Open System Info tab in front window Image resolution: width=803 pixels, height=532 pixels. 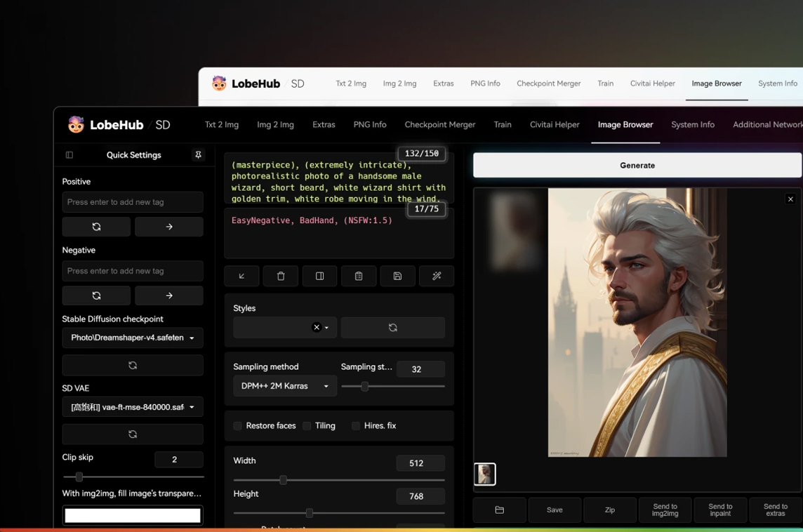[x=692, y=124]
